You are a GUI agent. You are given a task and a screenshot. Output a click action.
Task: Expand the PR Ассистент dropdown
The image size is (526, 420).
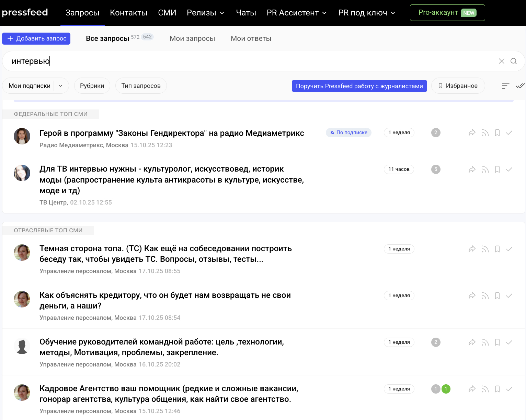coord(296,13)
